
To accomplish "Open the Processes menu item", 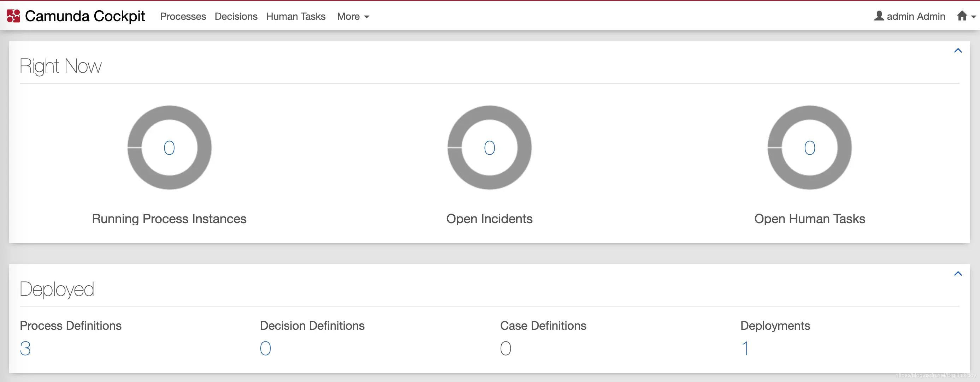I will click(183, 16).
